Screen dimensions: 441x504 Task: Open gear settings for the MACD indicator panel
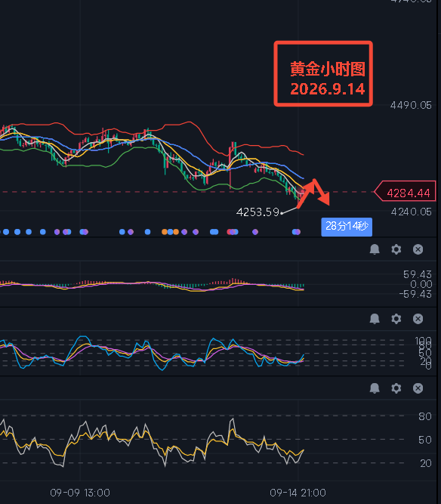click(396, 249)
